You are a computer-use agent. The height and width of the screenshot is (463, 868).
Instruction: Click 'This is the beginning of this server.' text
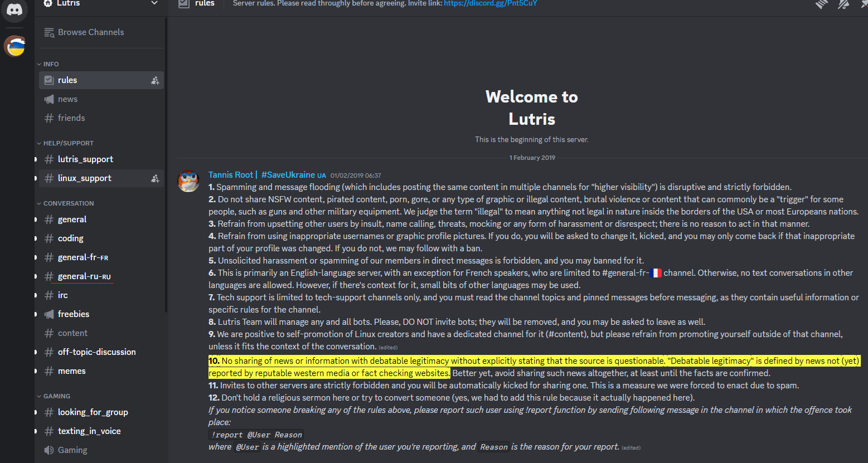[x=532, y=140]
